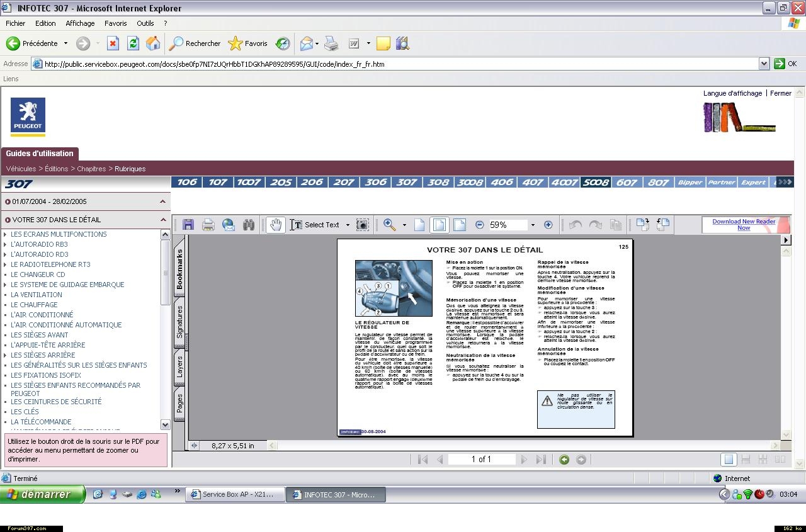Activate the Hand tool

(x=275, y=225)
